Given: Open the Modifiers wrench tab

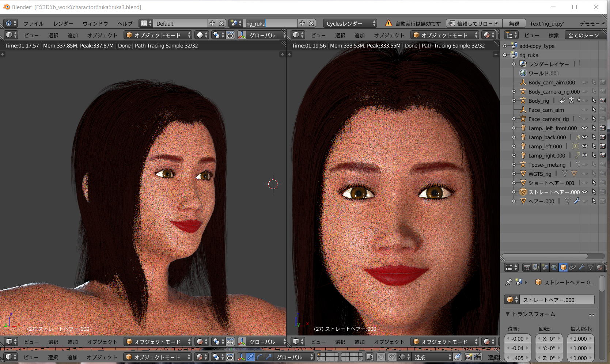Looking at the screenshot, I should click(581, 268).
